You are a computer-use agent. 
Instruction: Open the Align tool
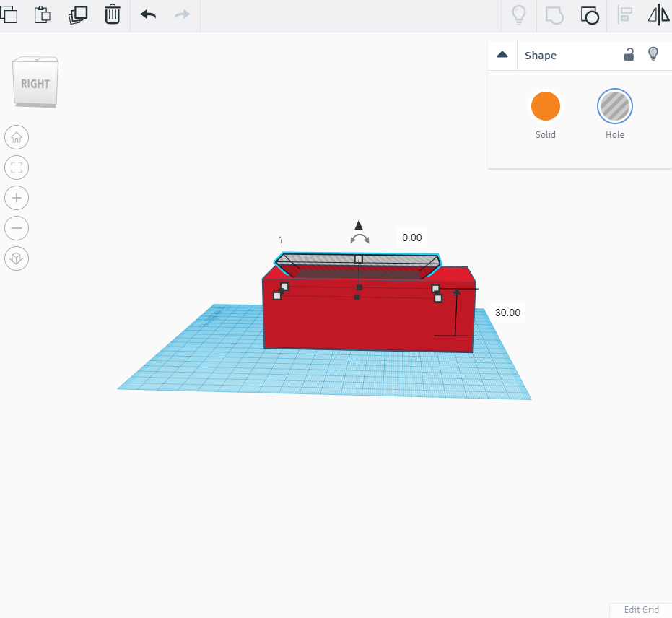click(x=624, y=15)
